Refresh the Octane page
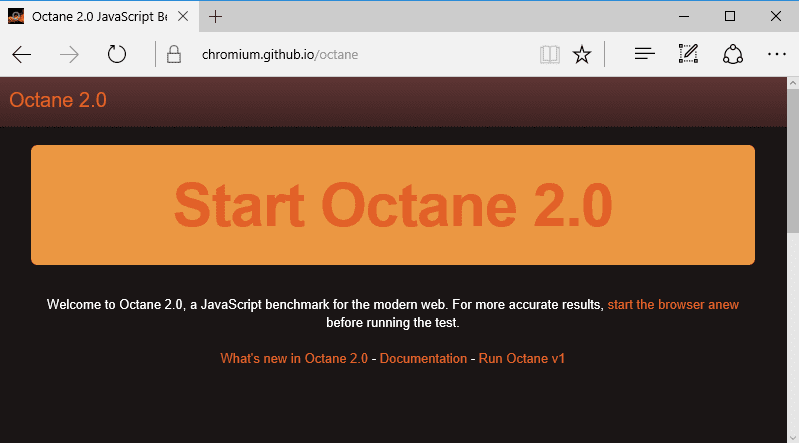This screenshot has width=799, height=443. point(117,54)
